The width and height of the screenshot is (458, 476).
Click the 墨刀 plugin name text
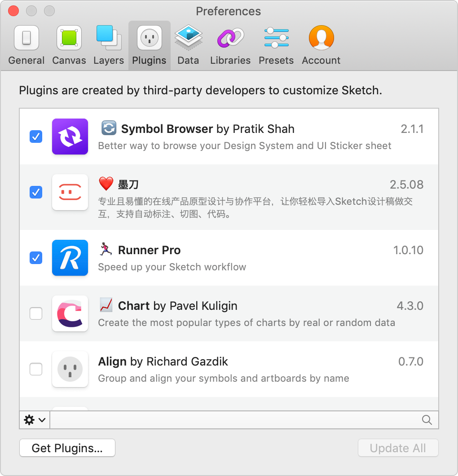(x=128, y=185)
